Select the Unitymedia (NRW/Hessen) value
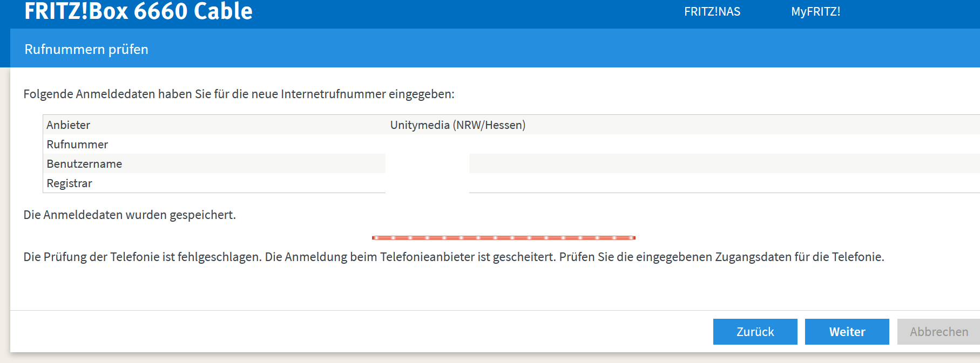Screen dimensions: 980x363 click(x=458, y=125)
